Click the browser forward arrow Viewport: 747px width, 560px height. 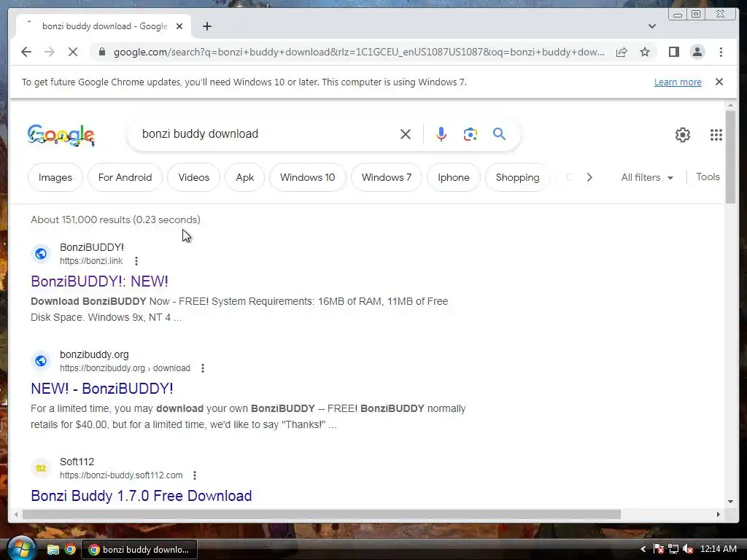50,52
